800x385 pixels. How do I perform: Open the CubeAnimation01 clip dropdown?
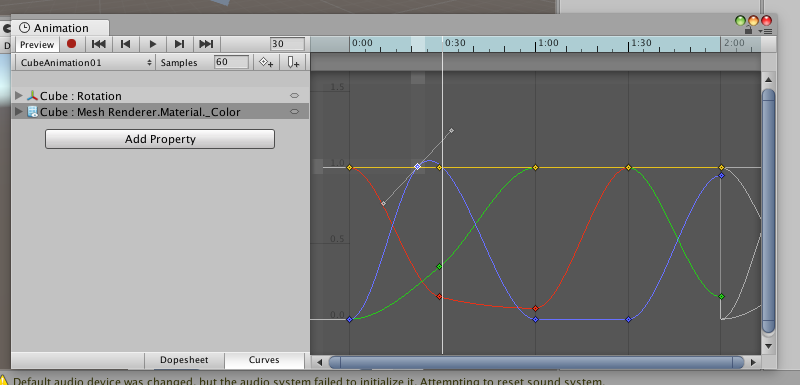coord(85,62)
